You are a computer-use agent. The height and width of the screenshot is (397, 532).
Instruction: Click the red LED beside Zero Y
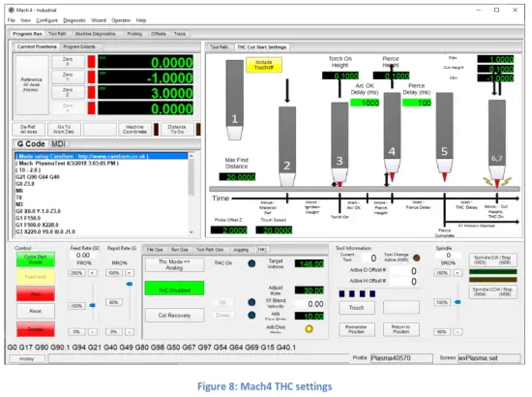[x=91, y=77]
